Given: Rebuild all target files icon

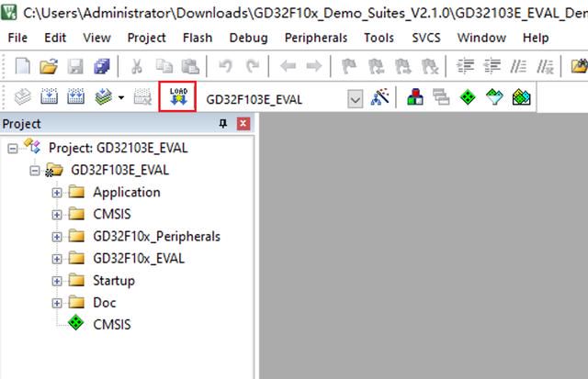Looking at the screenshot, I should pos(75,97).
